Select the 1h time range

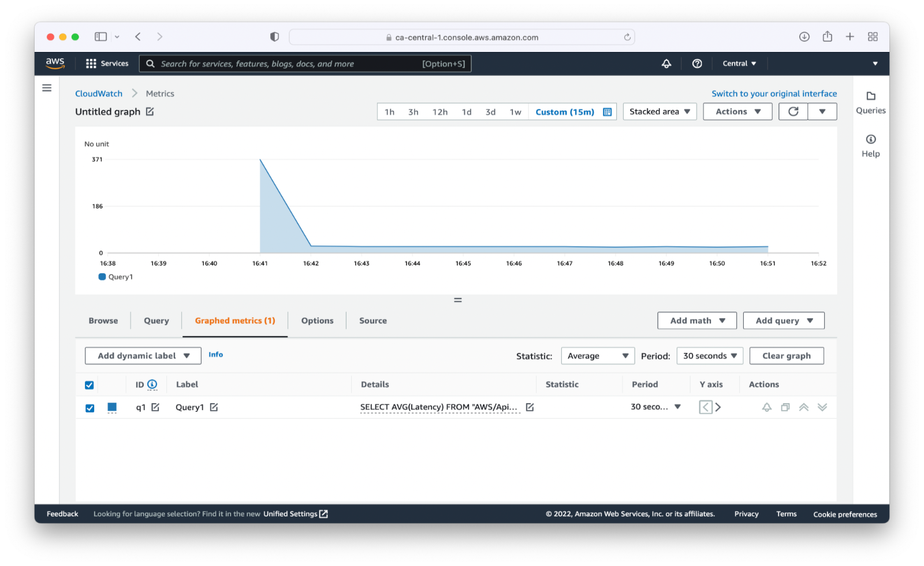coord(390,112)
